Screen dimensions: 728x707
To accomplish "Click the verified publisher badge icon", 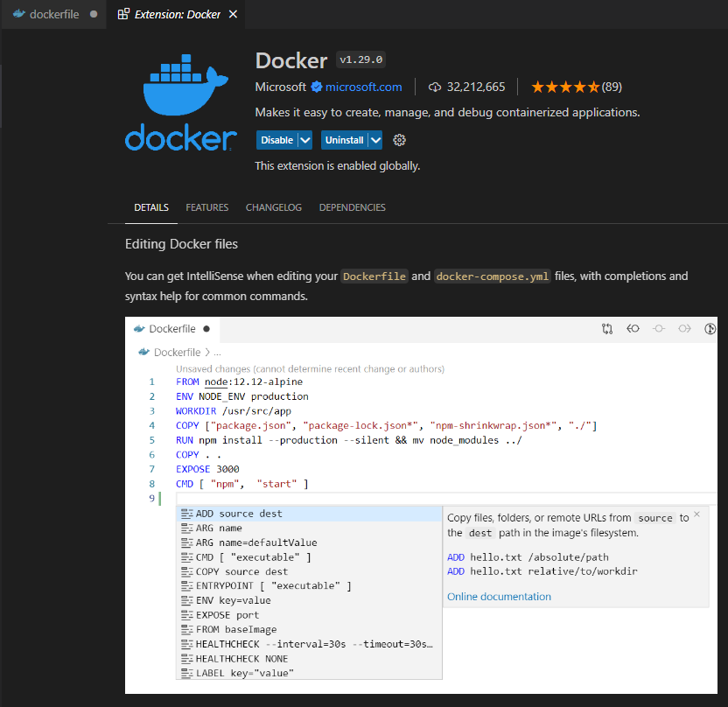I will pyautogui.click(x=317, y=87).
